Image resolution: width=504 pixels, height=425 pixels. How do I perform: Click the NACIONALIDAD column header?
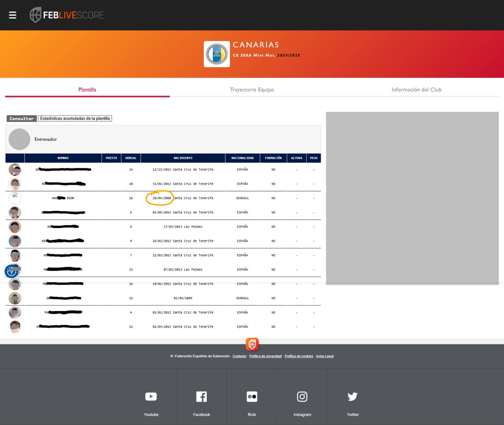242,158
